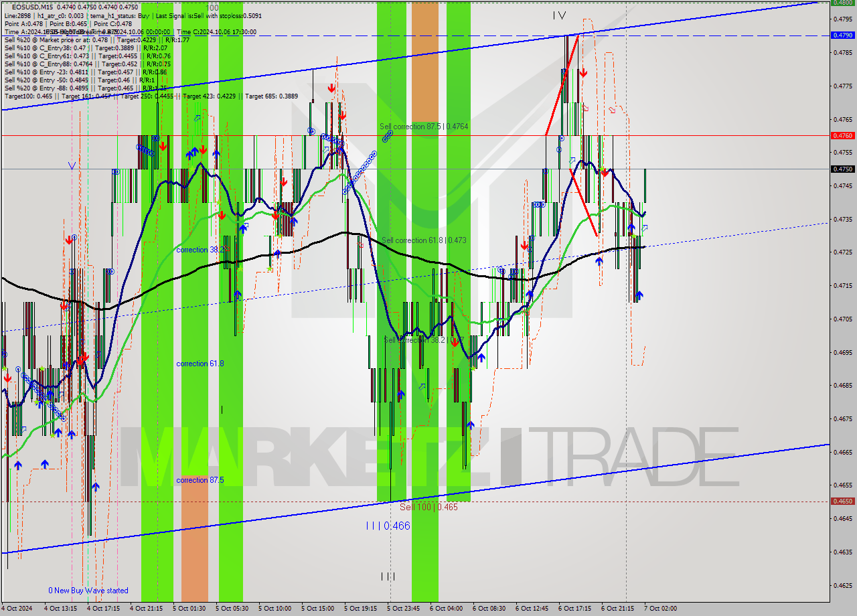Select the blue 'correction 87.5' label
This screenshot has height=616, width=857.
200,480
